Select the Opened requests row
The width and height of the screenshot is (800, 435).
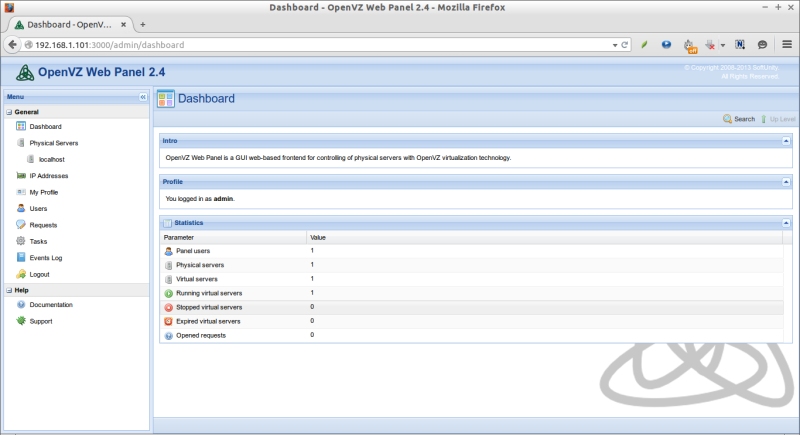point(471,335)
